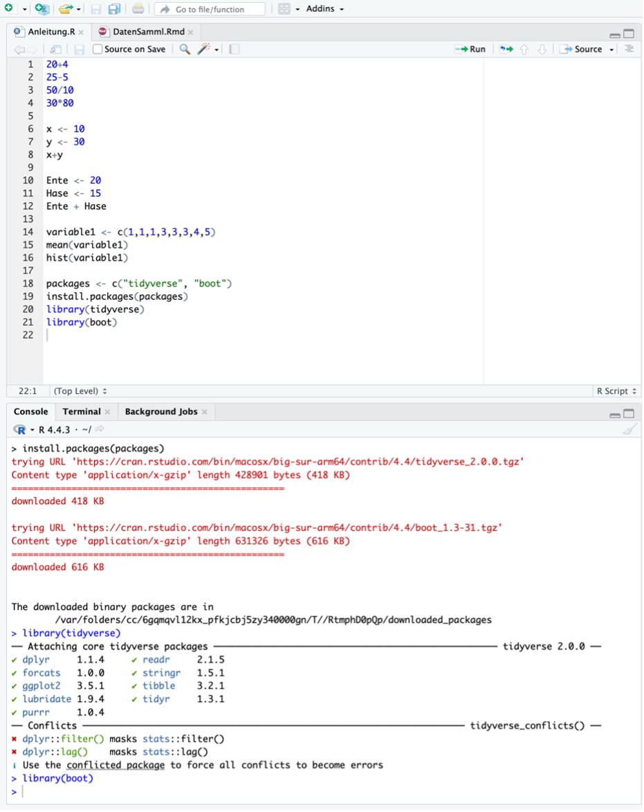Click the Compile Report notebook icon

[x=234, y=49]
